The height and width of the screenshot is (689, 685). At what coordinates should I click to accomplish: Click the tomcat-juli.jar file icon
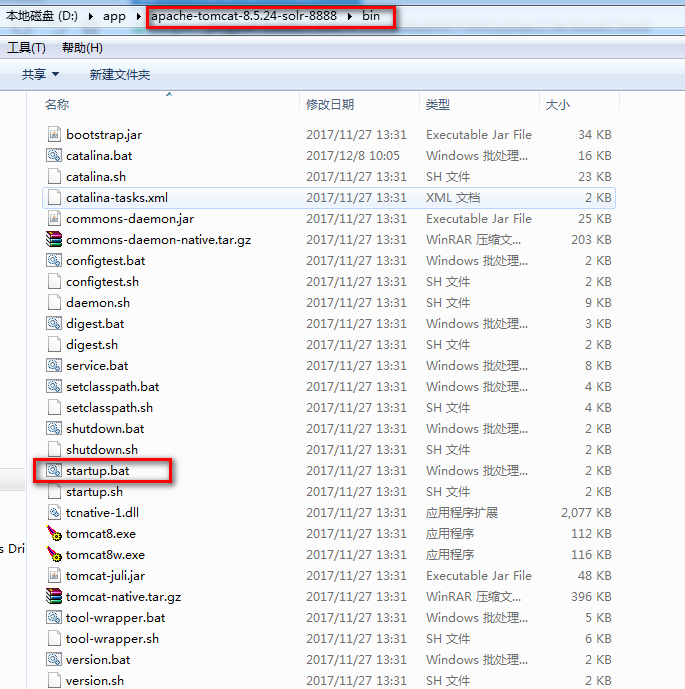(54, 575)
